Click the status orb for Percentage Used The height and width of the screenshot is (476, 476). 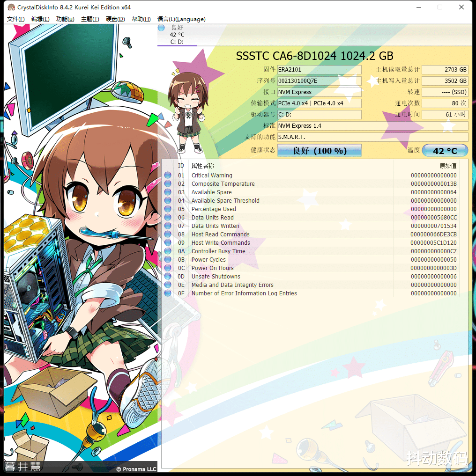(168, 209)
